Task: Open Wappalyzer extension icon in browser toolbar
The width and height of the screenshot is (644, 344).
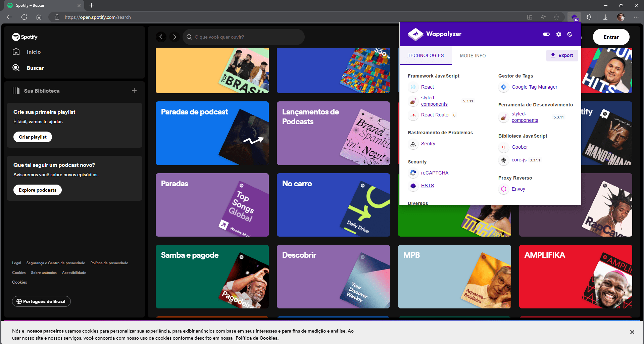Action: coord(574,17)
